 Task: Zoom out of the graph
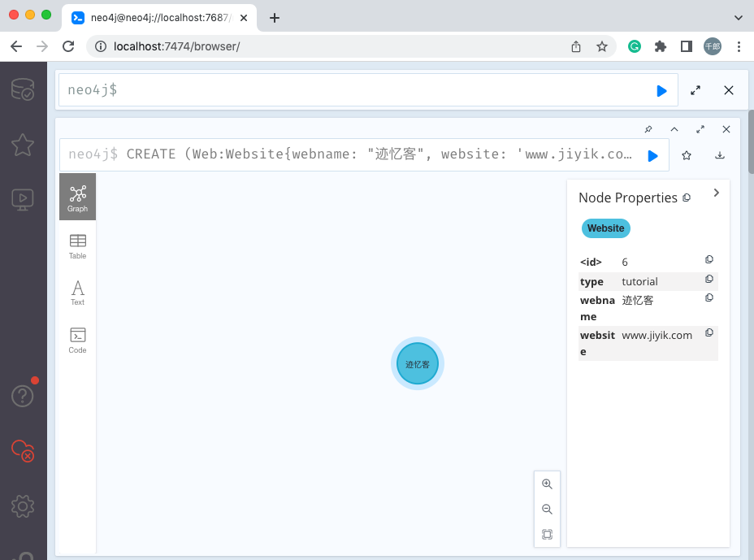pyautogui.click(x=548, y=509)
